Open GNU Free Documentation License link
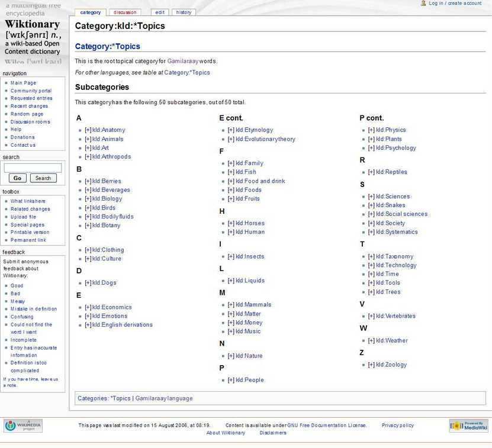This screenshot has width=492, height=448. pos(327,426)
